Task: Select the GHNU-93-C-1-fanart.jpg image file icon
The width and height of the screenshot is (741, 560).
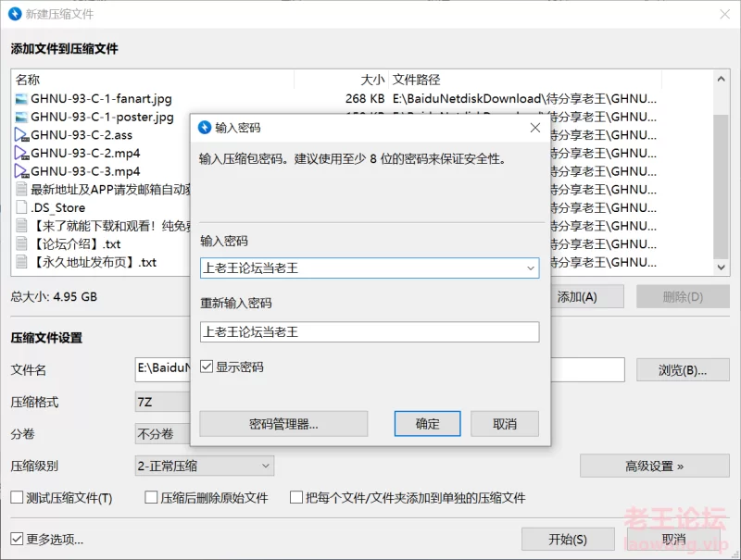Action: 21,99
